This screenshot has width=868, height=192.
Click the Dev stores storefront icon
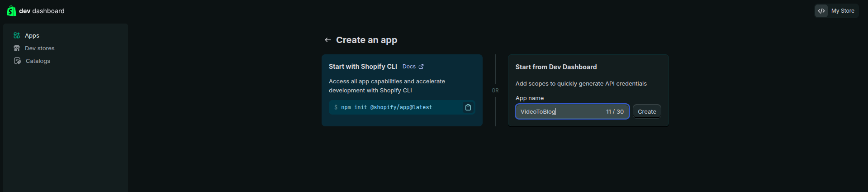17,48
